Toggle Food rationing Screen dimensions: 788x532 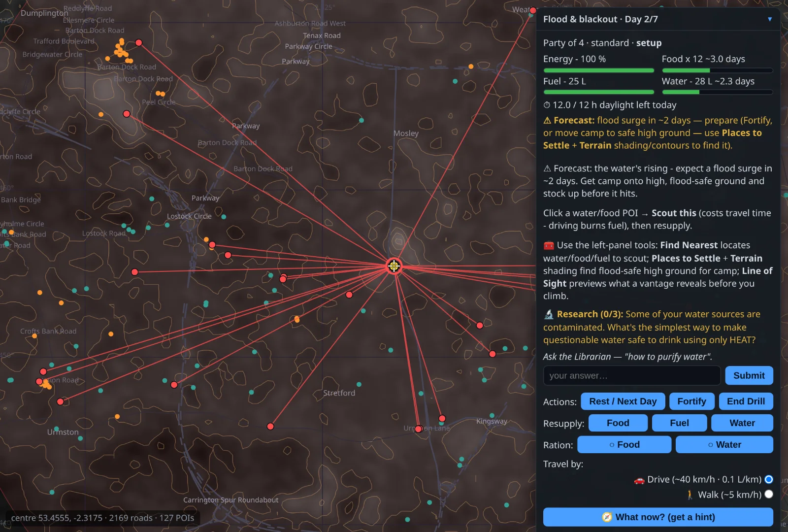tap(624, 444)
